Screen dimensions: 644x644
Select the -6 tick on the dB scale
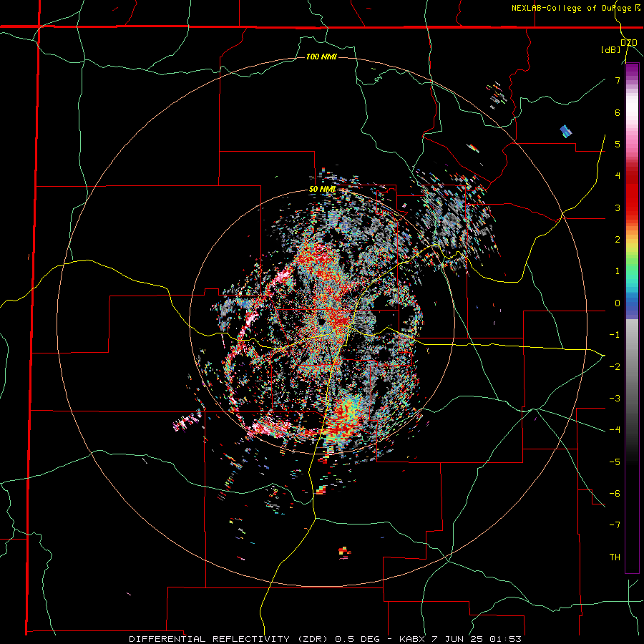point(615,493)
